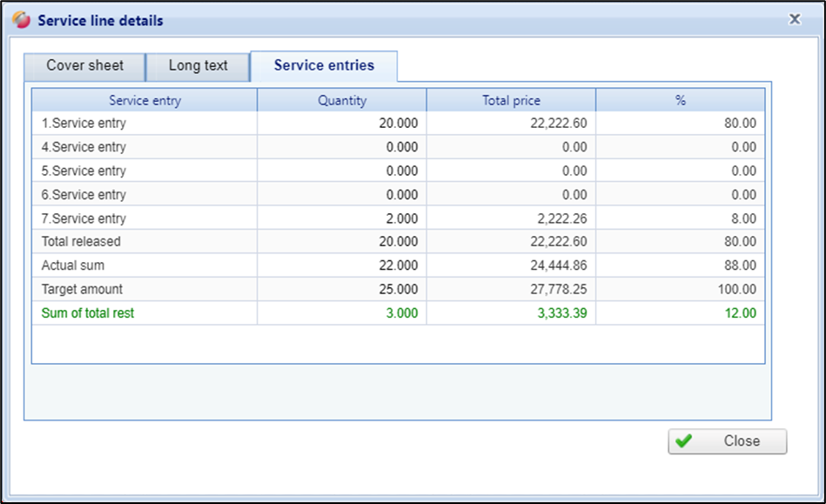The width and height of the screenshot is (826, 504).
Task: Sort by the Service entry column header
Action: (x=144, y=100)
